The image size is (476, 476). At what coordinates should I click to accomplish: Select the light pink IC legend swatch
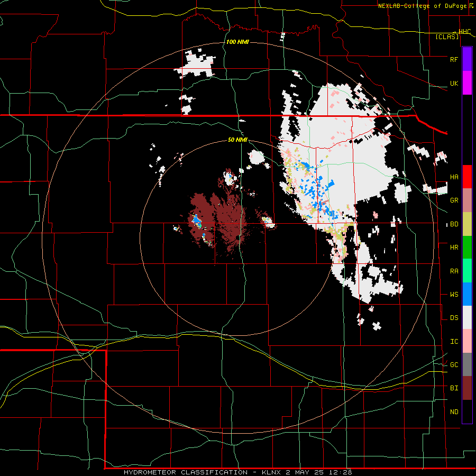467,341
